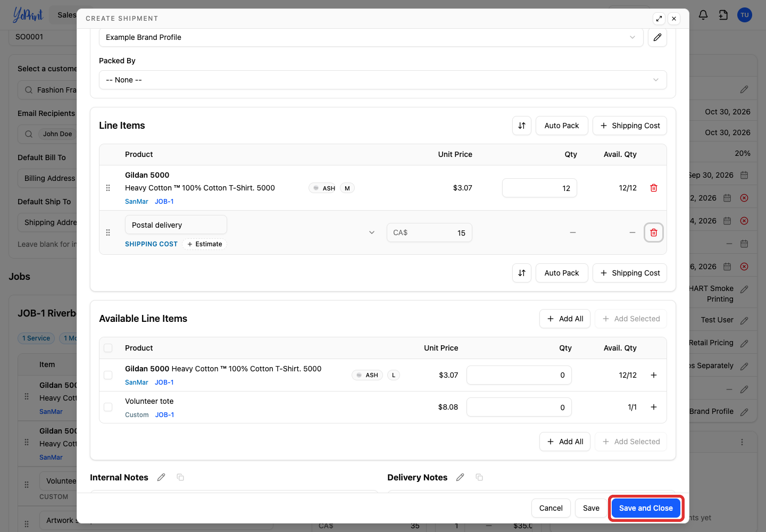766x532 pixels.
Task: Click bottom Add All button
Action: pyautogui.click(x=565, y=442)
